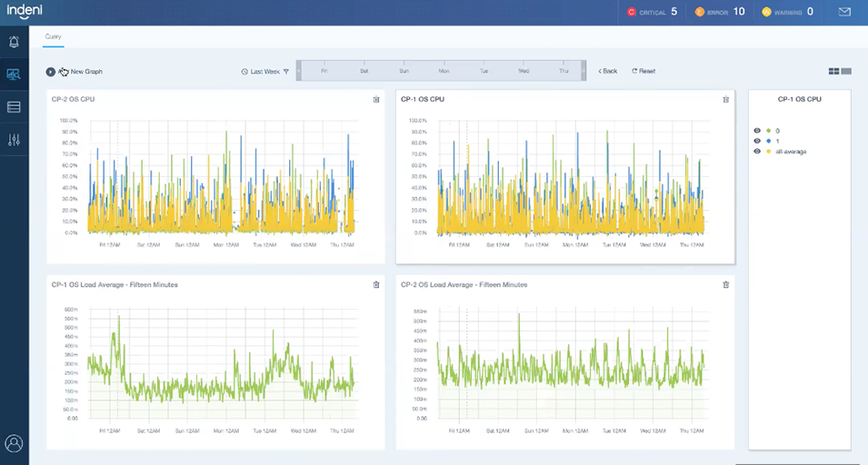
Task: Delete CP-2 OS Load Average graph
Action: pyautogui.click(x=725, y=285)
